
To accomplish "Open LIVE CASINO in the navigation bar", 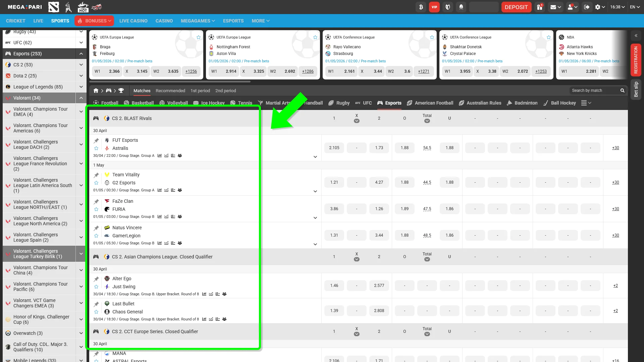I will click(133, 21).
